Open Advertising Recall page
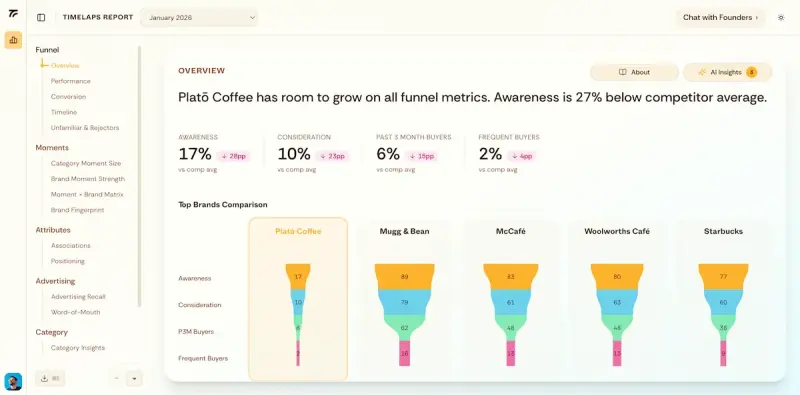 click(x=78, y=297)
